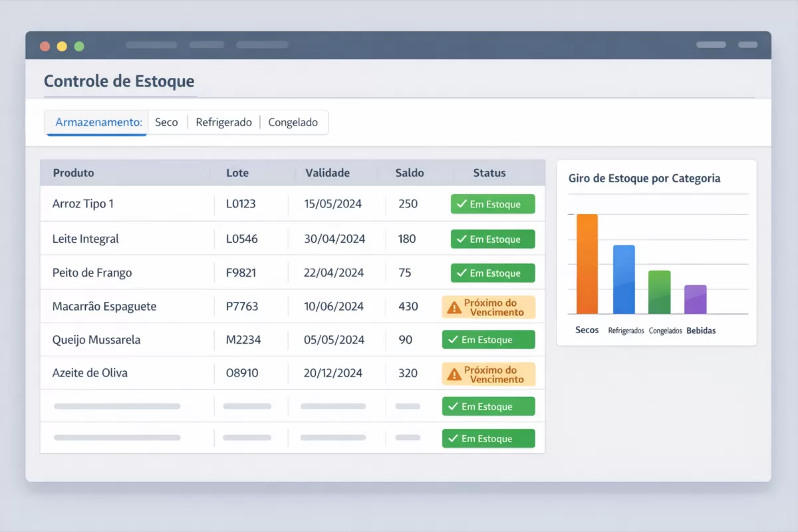Select the Leite Integral product cell
The image size is (798, 532).
click(x=86, y=239)
